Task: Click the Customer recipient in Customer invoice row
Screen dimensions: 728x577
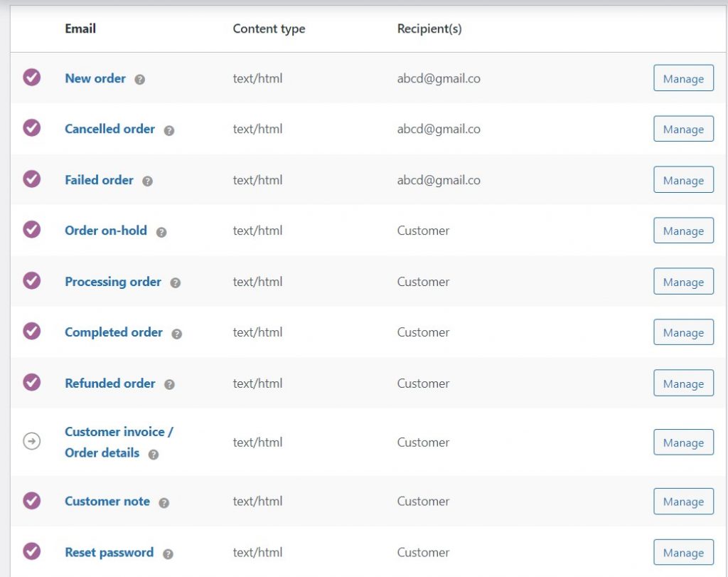Action: [x=424, y=443]
